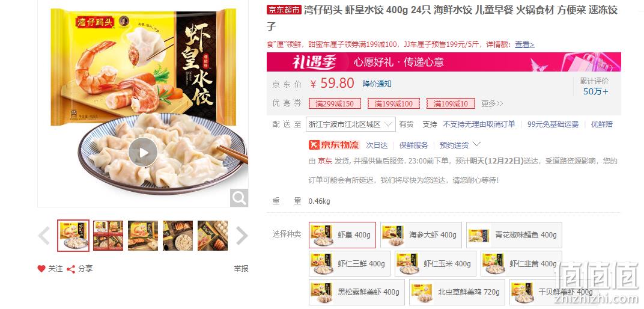Select the 虾仁玉米 400g variety option

436,264
